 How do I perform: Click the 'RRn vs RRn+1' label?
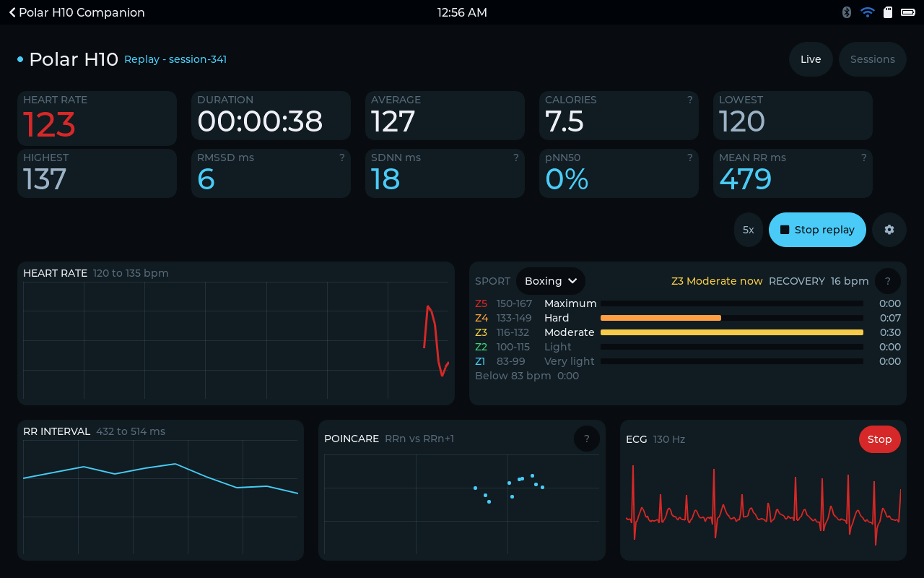coord(419,439)
